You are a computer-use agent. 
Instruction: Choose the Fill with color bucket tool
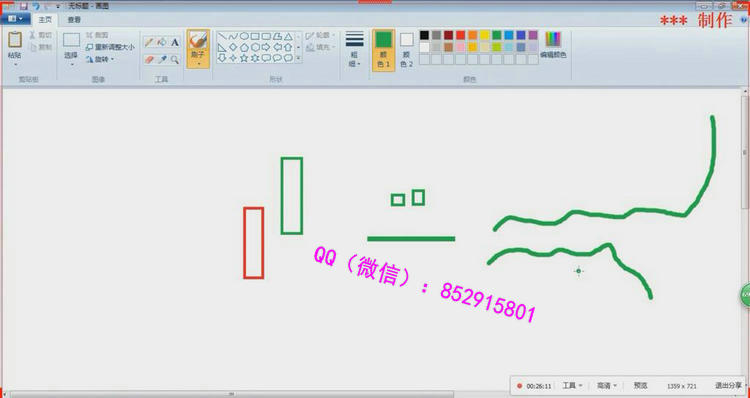pyautogui.click(x=162, y=42)
